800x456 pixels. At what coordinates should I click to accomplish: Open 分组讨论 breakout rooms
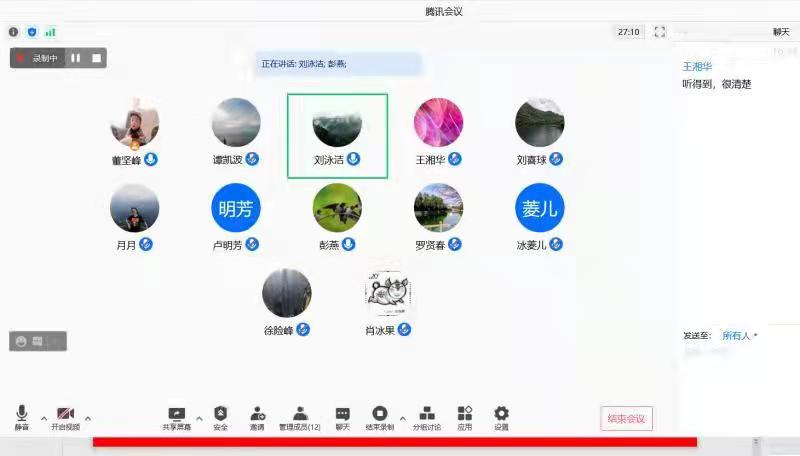[427, 417]
